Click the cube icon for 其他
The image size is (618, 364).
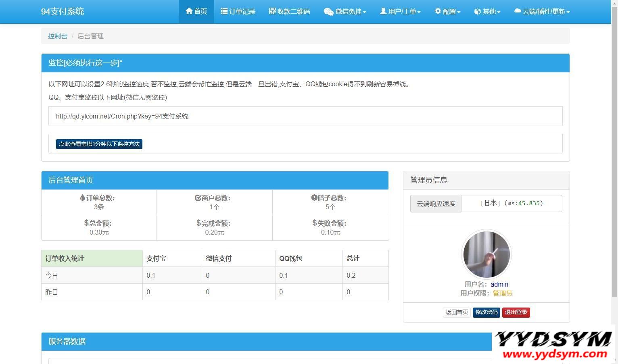click(x=477, y=12)
